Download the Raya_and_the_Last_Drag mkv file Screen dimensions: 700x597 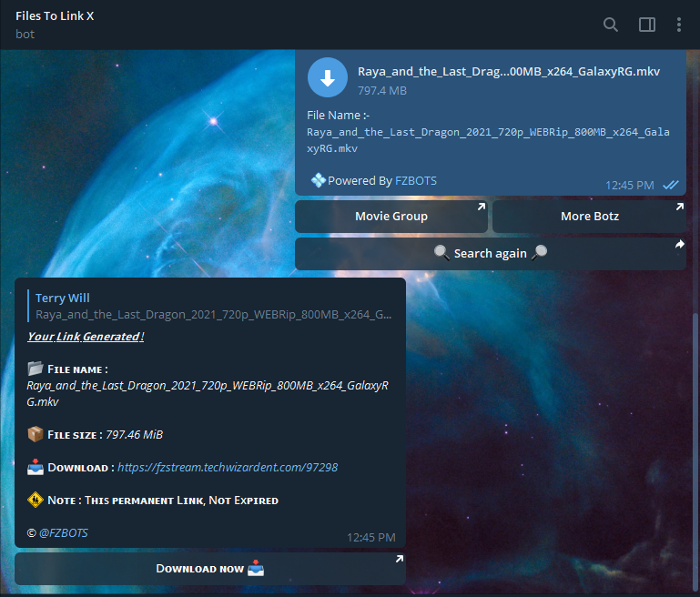[x=327, y=77]
